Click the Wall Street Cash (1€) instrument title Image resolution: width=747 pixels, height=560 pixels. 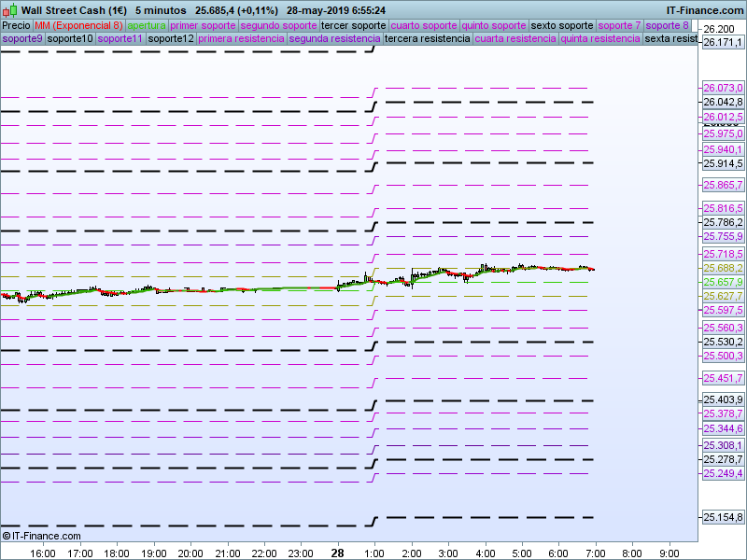pos(75,9)
